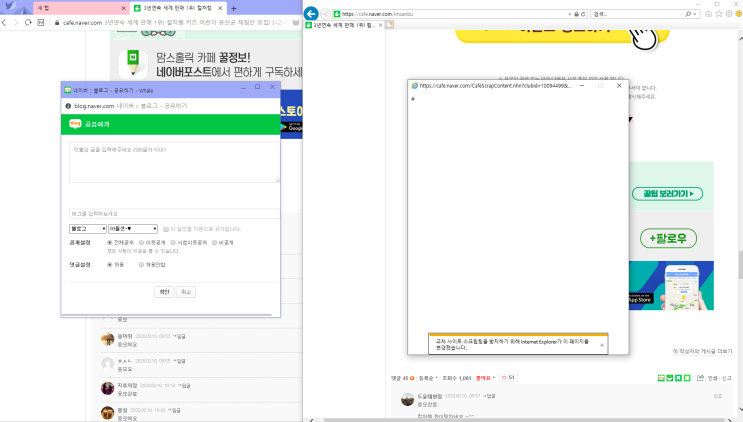
Task: Select the '비공개' private radio button
Action: pos(214,242)
